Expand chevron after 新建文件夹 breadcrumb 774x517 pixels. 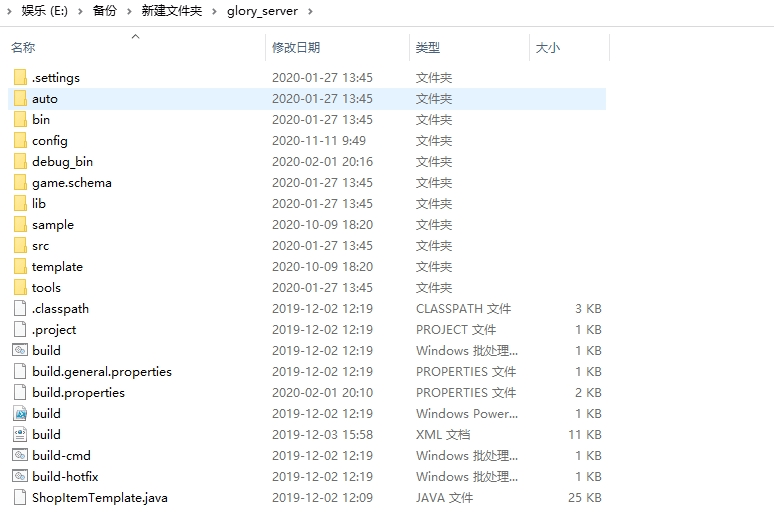tap(214, 11)
